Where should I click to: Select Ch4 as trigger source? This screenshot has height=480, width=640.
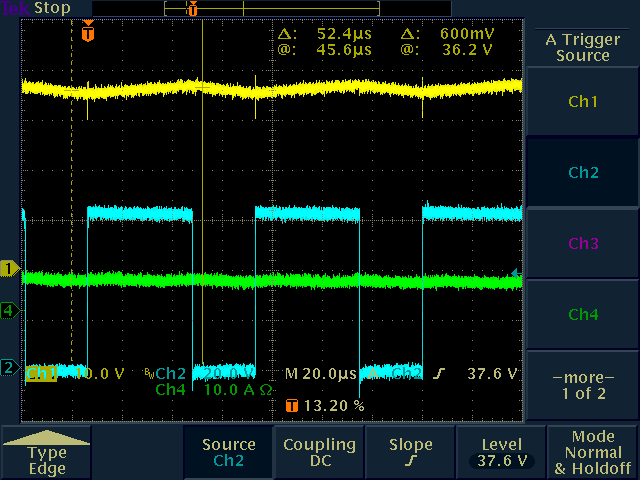(x=583, y=315)
